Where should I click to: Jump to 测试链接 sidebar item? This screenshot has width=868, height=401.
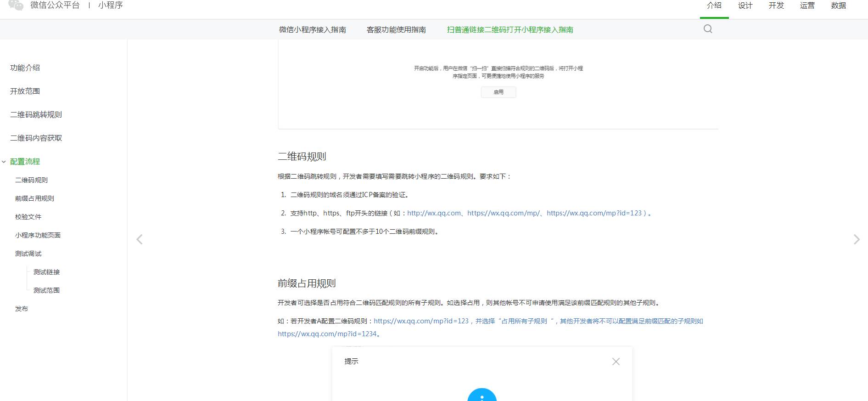tap(46, 272)
